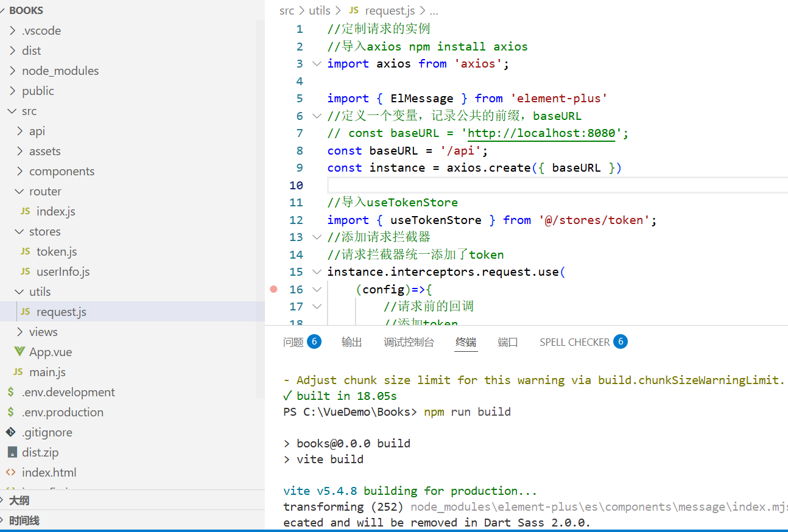
Task: Open the 端口 ports tab
Action: (x=508, y=342)
